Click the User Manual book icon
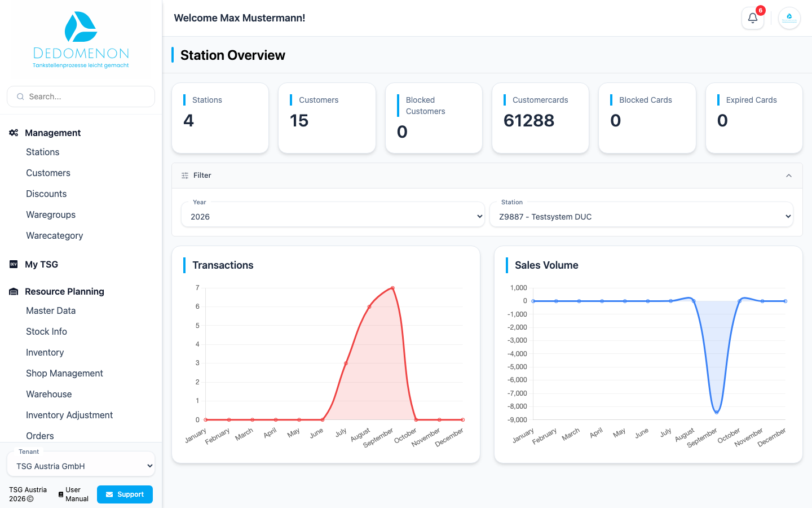The image size is (812, 508). click(x=61, y=494)
